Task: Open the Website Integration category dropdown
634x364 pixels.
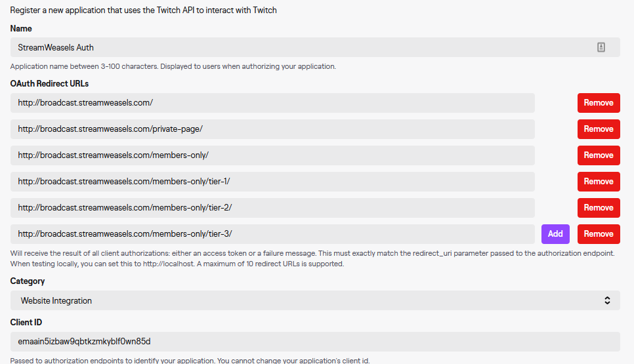Action: [x=315, y=300]
